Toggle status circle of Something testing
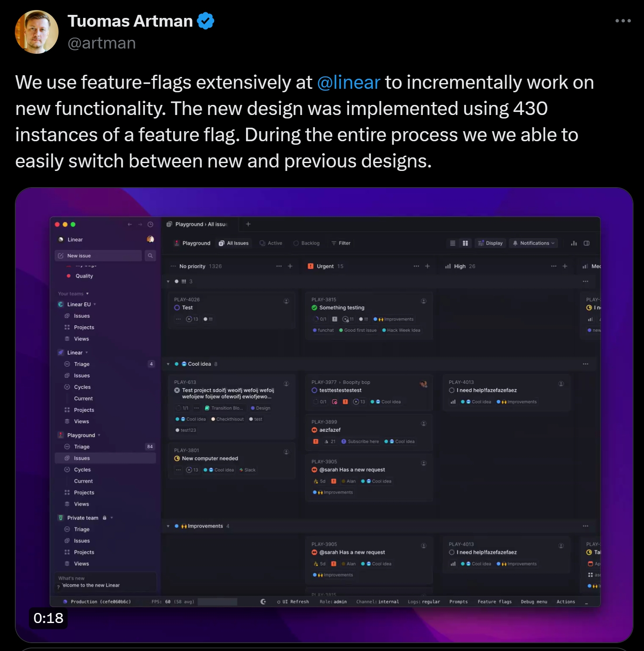 315,308
